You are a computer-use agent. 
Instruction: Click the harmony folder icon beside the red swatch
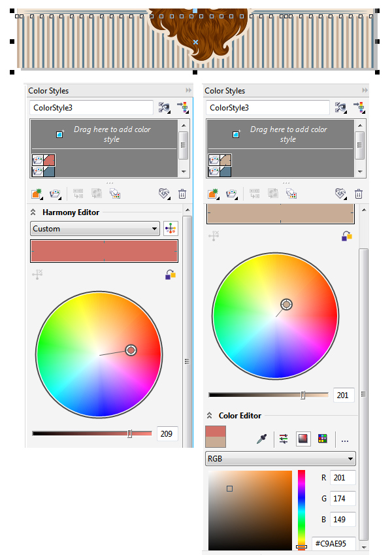[x=38, y=160]
